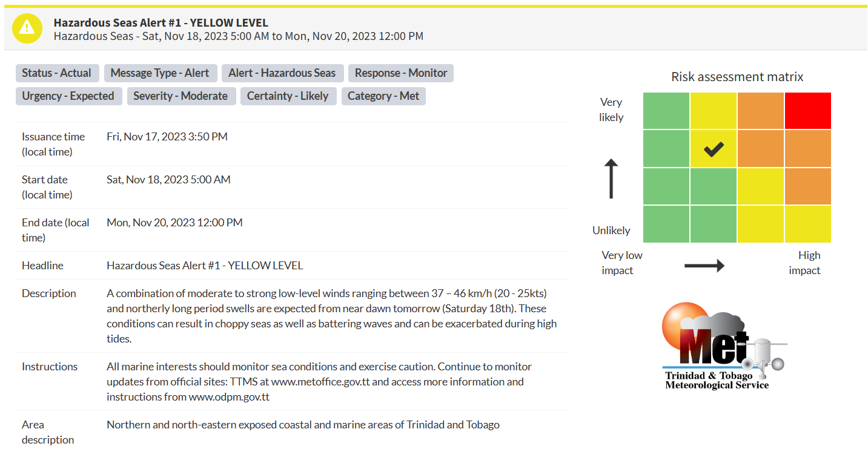Click the Trinidad & Tobago Meteorological Service logo

724,346
